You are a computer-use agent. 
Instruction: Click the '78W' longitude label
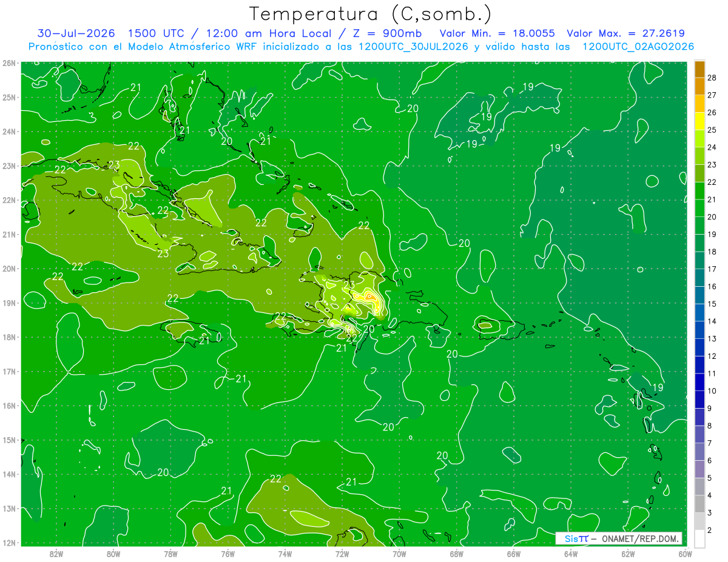(170, 554)
